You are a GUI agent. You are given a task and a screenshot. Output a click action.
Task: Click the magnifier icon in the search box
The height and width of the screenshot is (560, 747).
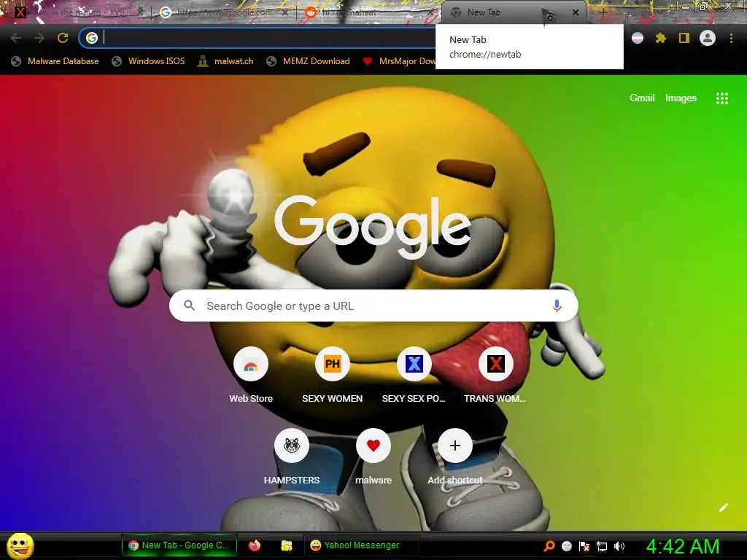189,306
